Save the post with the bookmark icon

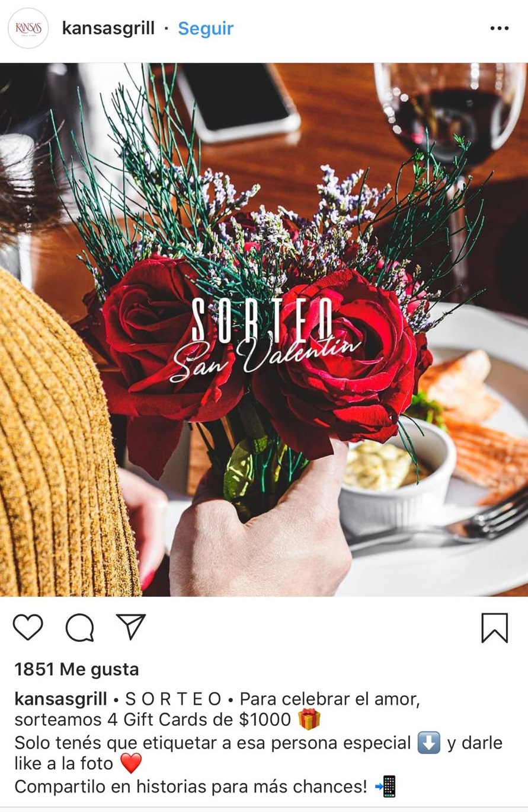(494, 628)
